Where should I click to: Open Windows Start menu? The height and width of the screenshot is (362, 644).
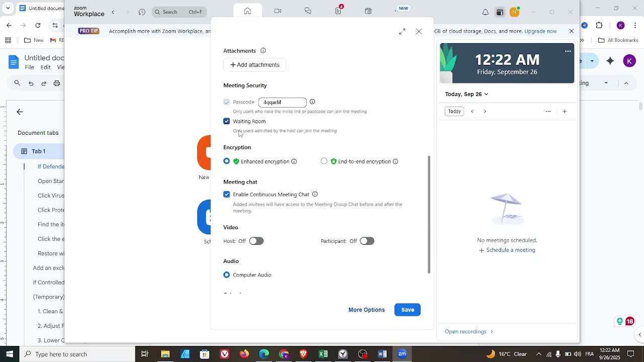tap(10, 354)
